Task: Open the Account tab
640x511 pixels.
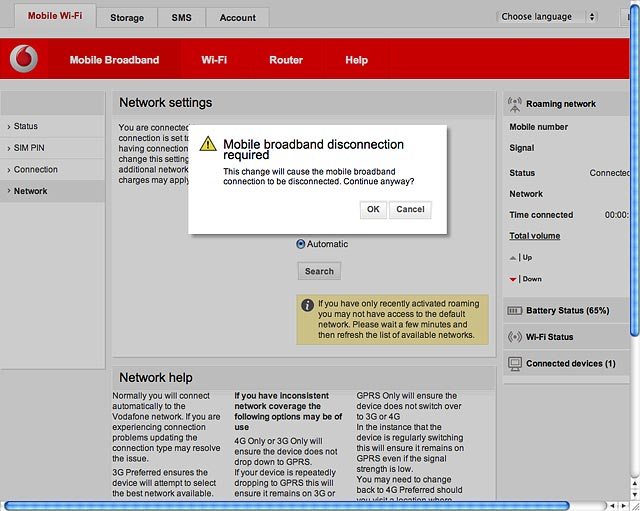Action: coord(238,18)
